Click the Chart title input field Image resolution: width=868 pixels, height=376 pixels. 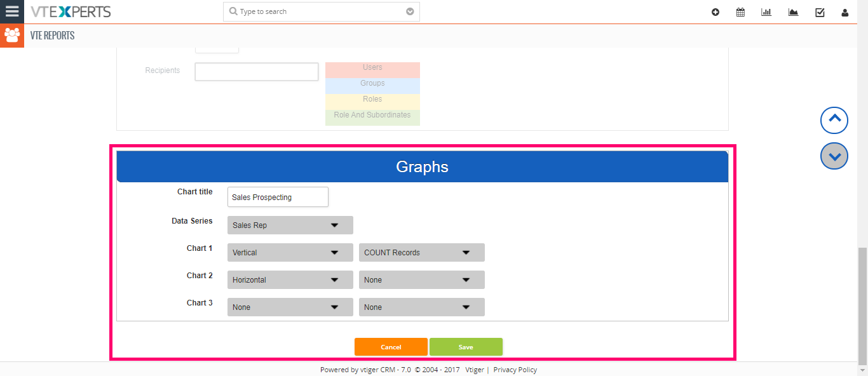coord(278,197)
